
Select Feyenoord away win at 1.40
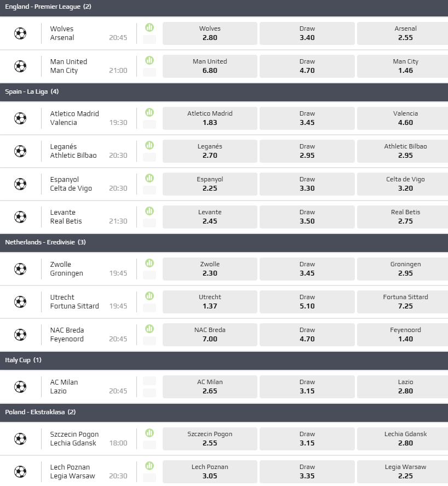tap(405, 335)
